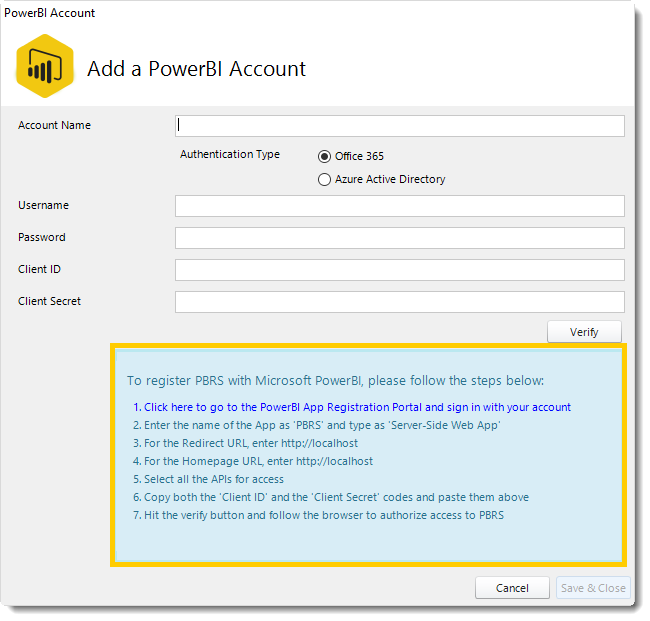Click the 'Username' label

[x=43, y=205]
